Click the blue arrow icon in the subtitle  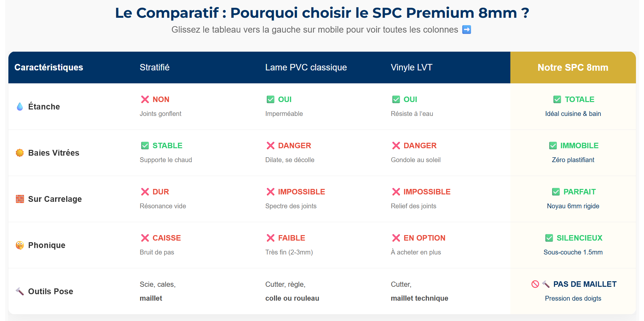466,30
